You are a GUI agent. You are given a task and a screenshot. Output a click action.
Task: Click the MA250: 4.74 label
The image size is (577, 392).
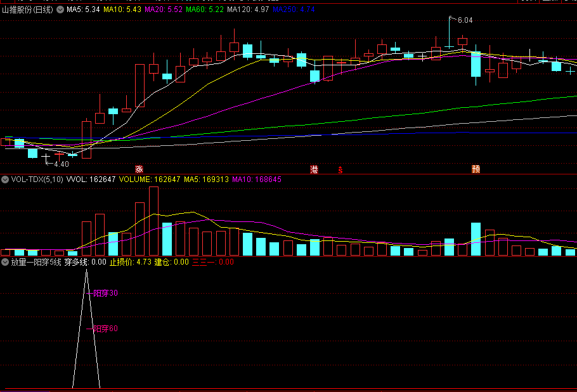[294, 10]
